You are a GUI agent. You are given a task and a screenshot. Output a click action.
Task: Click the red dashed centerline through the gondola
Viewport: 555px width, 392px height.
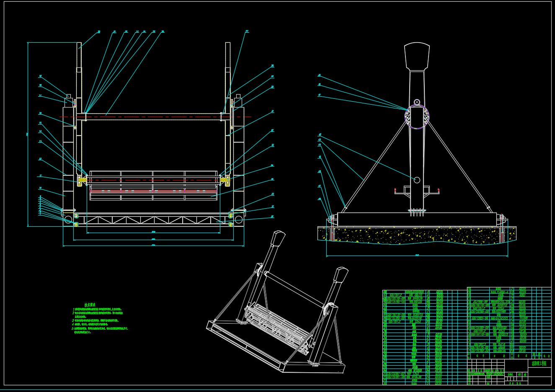(x=153, y=180)
